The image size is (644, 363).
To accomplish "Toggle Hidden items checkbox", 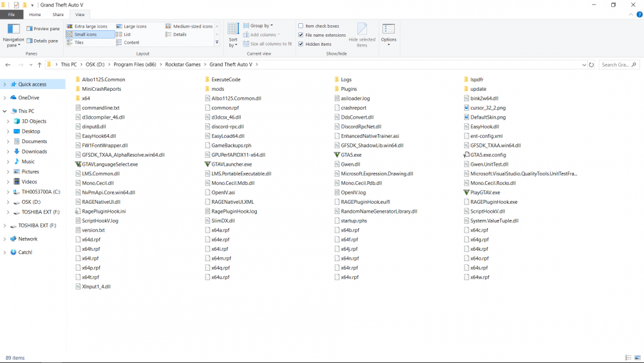I will coord(301,44).
